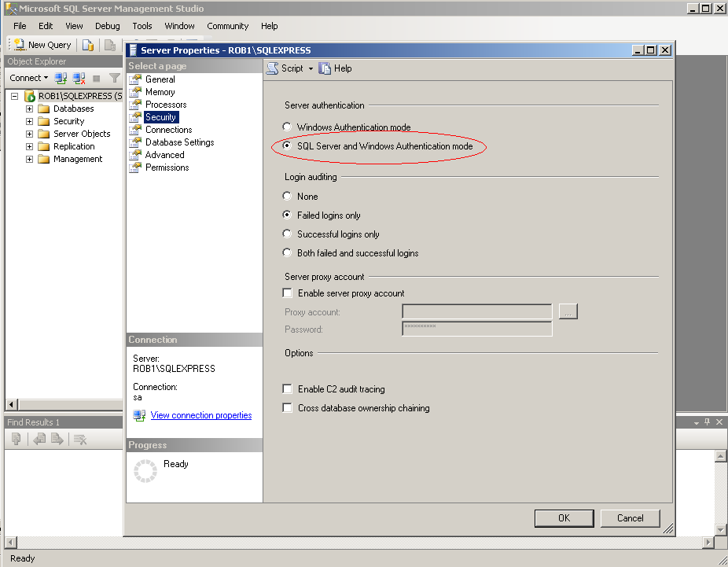Click the Permissions page icon

click(135, 168)
